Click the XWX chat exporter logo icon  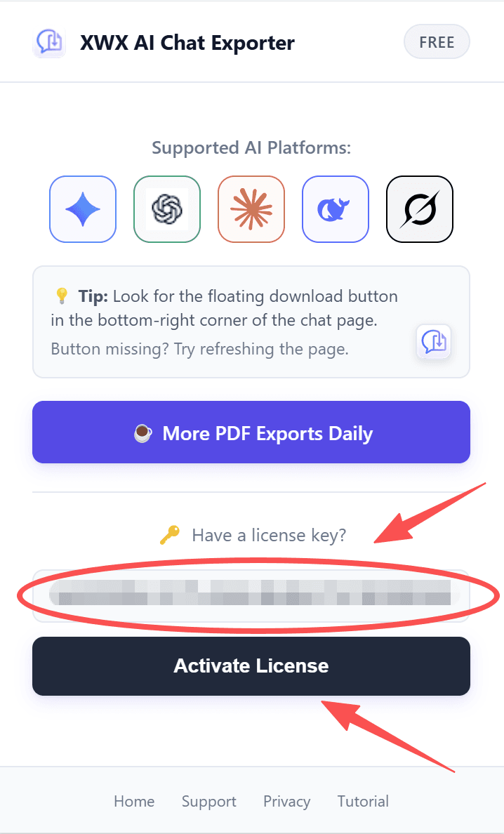49,42
